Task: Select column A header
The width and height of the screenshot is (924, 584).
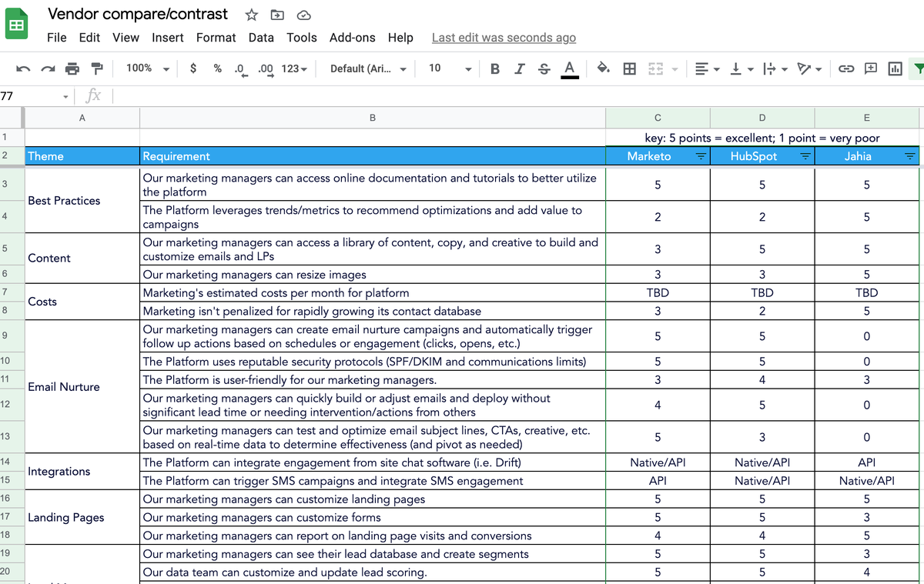Action: click(82, 118)
